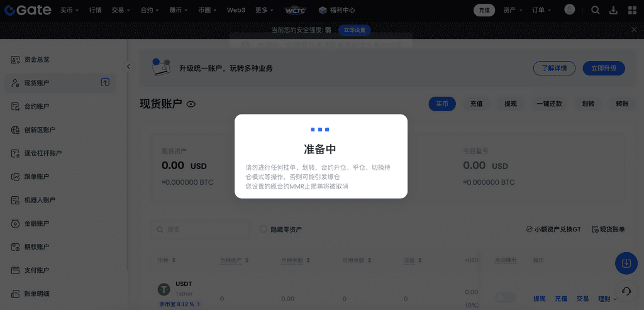Click the 立即升级 button
This screenshot has width=644, height=310.
603,68
